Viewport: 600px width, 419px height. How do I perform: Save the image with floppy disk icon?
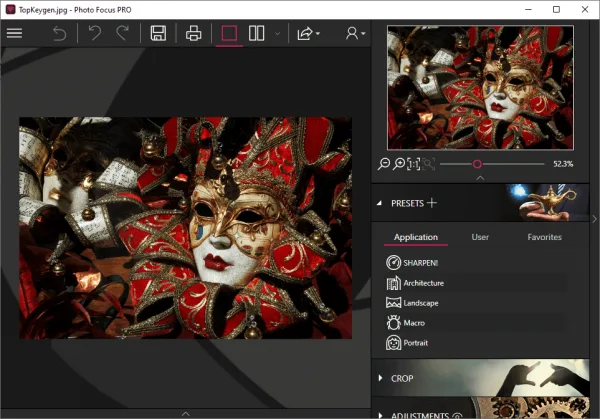158,33
